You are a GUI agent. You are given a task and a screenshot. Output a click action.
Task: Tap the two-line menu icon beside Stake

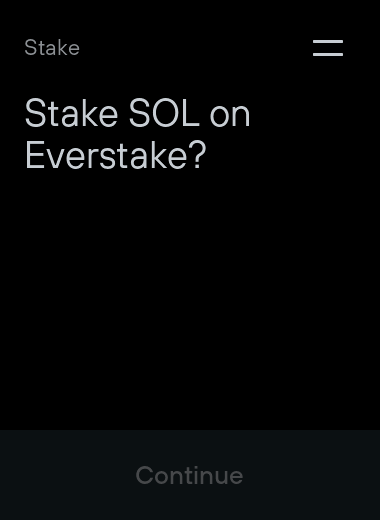328,48
